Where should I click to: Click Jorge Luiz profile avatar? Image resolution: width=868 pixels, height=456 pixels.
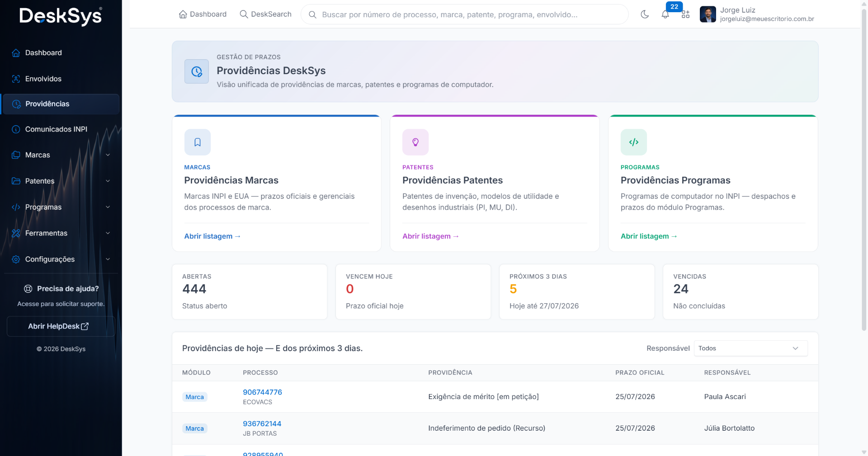(708, 14)
